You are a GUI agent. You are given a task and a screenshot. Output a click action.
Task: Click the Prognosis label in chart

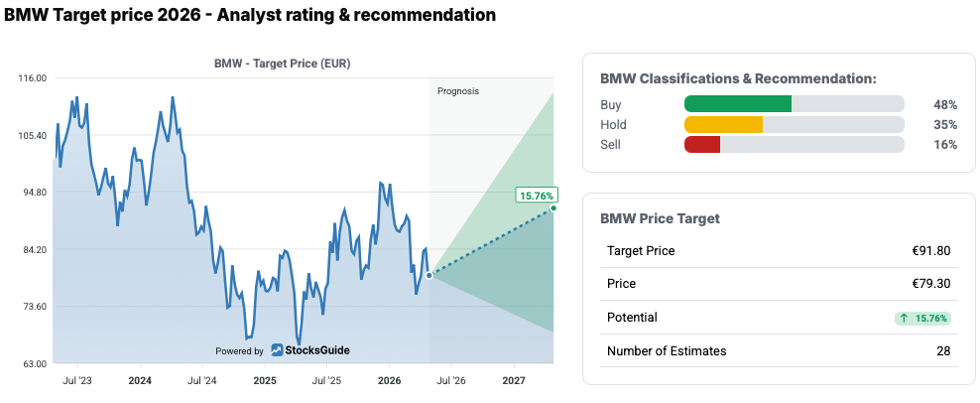pyautogui.click(x=458, y=90)
